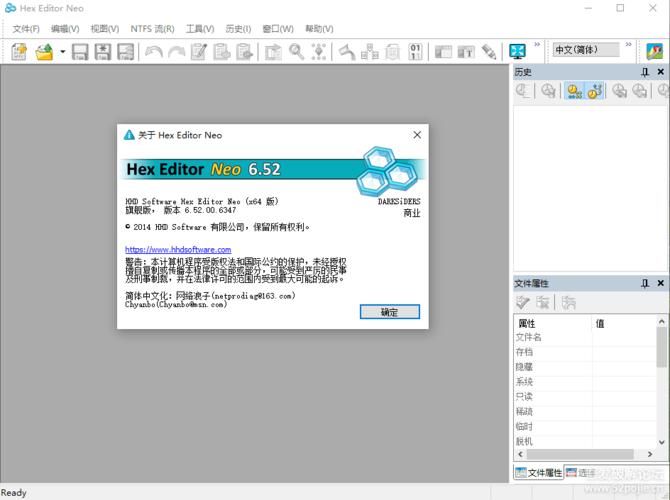The width and height of the screenshot is (670, 500).
Task: Select the 文件名 property row
Action: click(x=585, y=337)
